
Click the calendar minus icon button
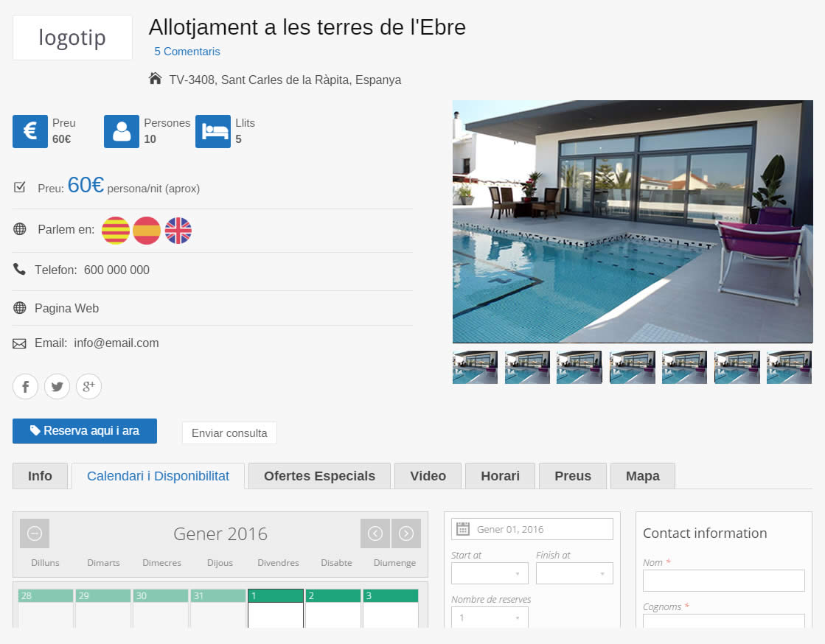(35, 533)
